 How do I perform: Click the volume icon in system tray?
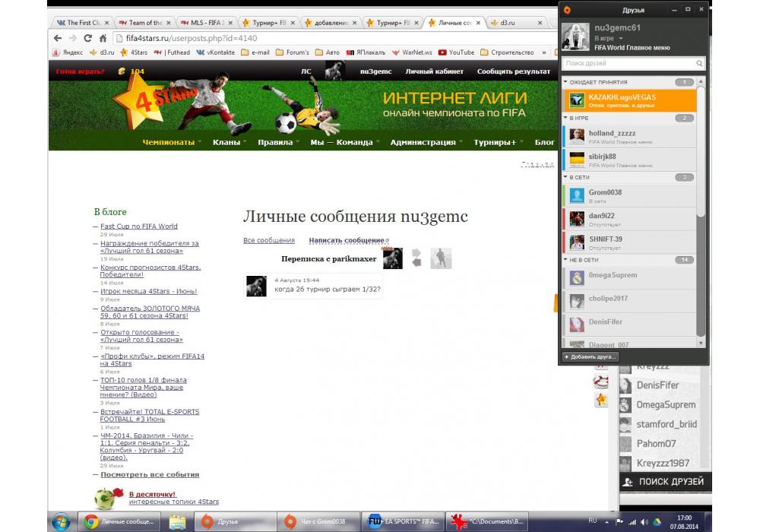point(644,522)
